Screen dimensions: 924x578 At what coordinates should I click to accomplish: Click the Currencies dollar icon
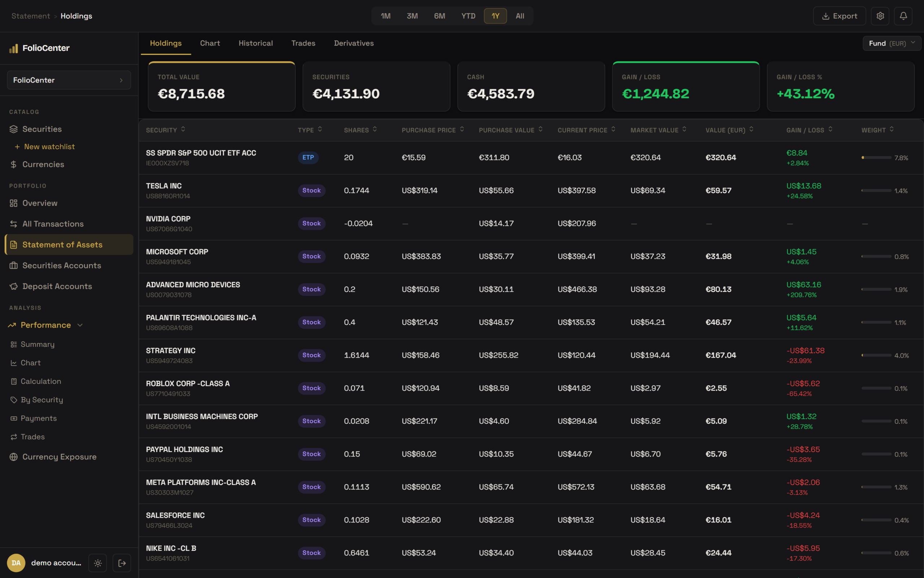(14, 164)
